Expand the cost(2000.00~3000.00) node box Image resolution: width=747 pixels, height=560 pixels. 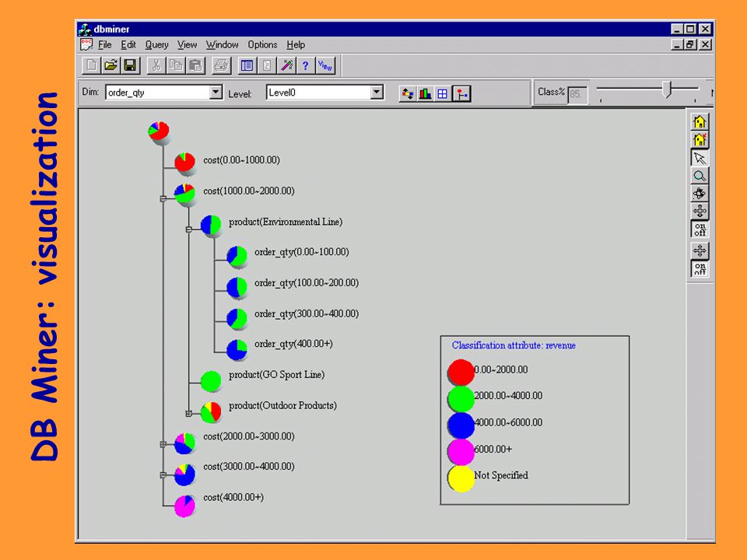[163, 444]
